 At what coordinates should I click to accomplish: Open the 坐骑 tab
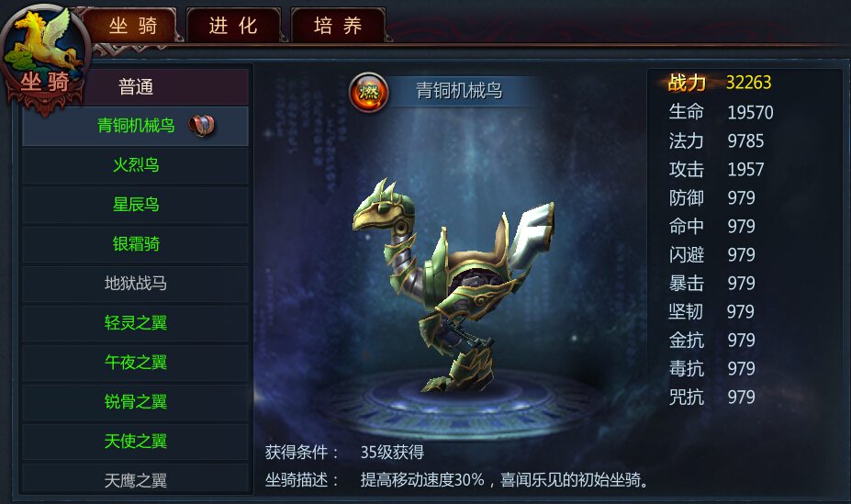[x=133, y=26]
